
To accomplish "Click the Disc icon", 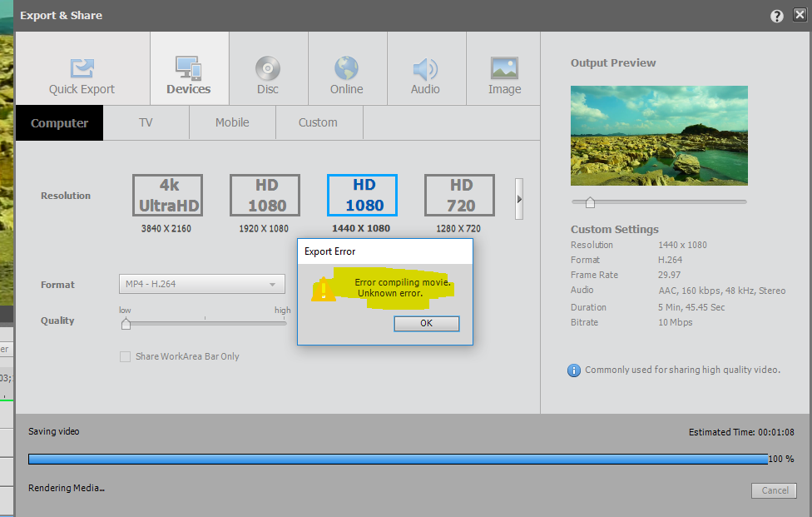I will (268, 68).
